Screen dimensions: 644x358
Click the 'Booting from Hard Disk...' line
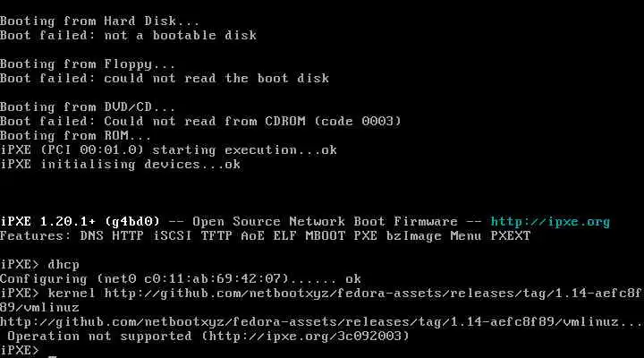tap(100, 21)
